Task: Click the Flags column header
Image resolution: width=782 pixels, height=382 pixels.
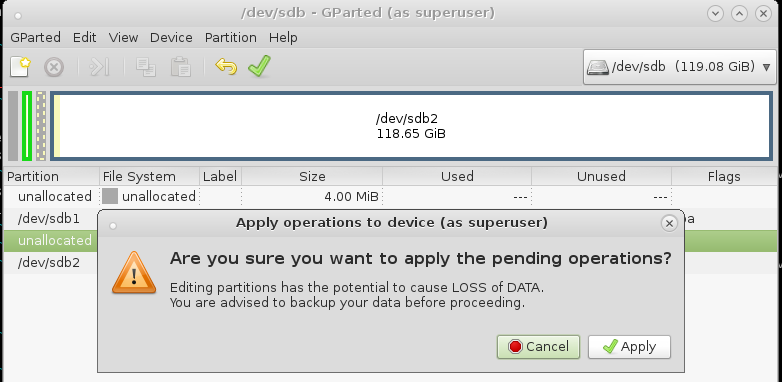Action: pos(724,177)
